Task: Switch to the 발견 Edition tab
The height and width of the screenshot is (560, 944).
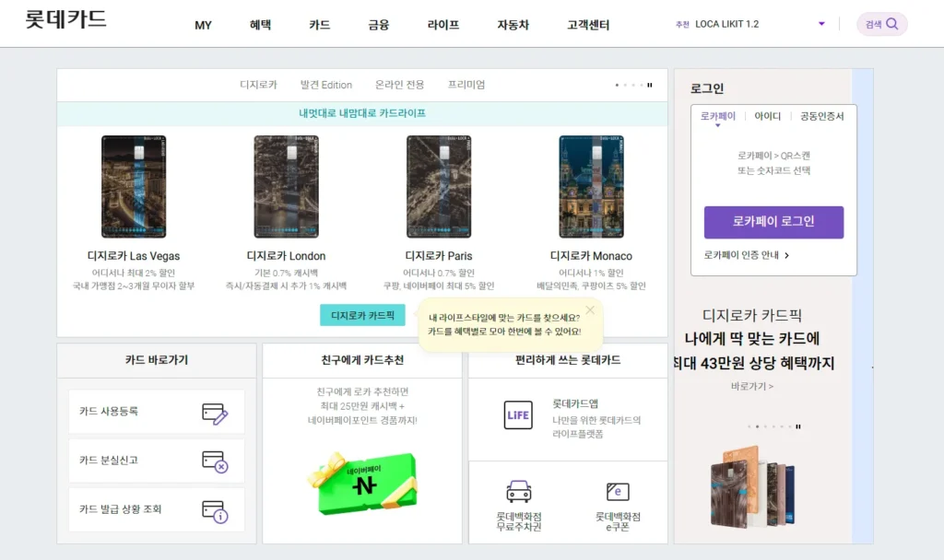Action: tap(325, 85)
